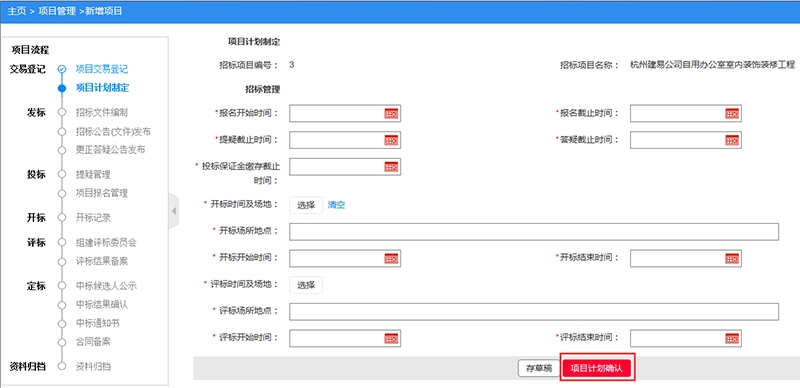
Task: Focus the 评标场所地点 text field
Action: click(534, 311)
